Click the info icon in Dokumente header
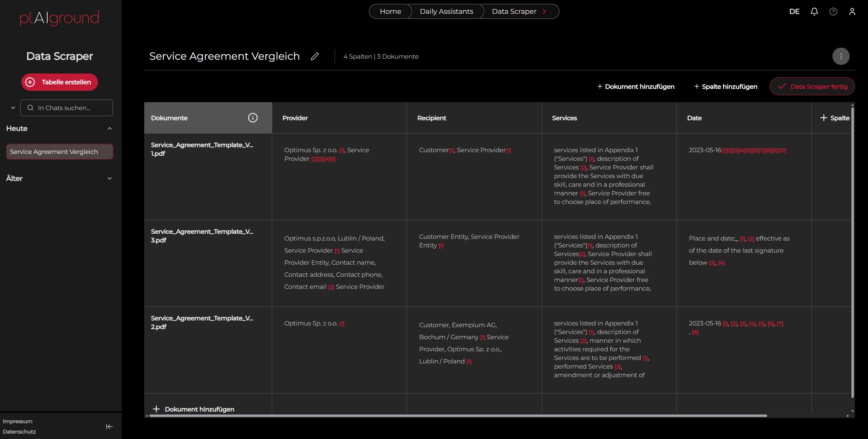The height and width of the screenshot is (439, 868). click(253, 118)
